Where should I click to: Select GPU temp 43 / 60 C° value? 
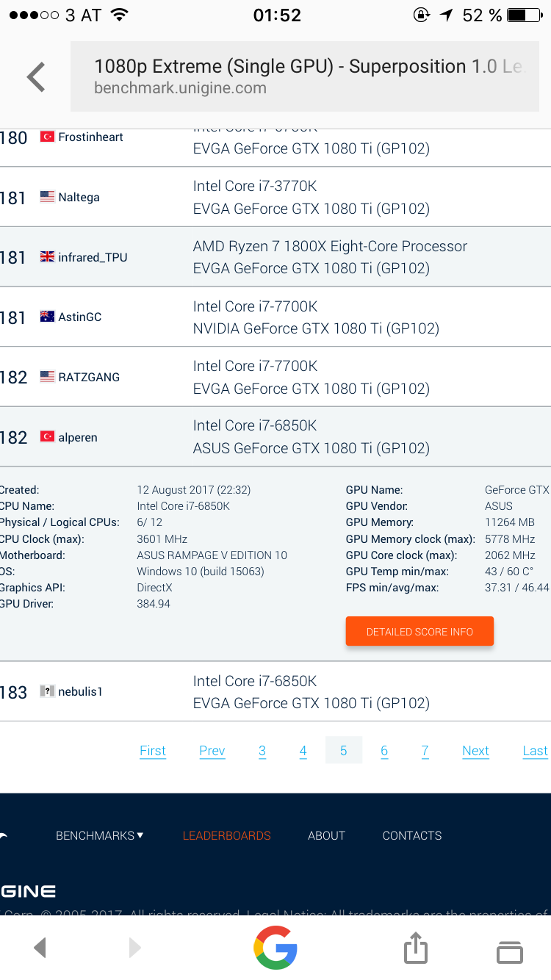509,572
